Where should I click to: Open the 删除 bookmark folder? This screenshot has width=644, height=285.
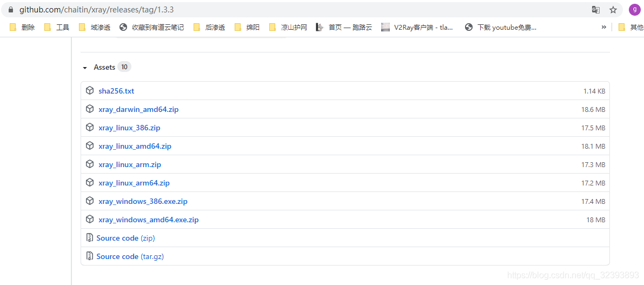click(x=22, y=27)
